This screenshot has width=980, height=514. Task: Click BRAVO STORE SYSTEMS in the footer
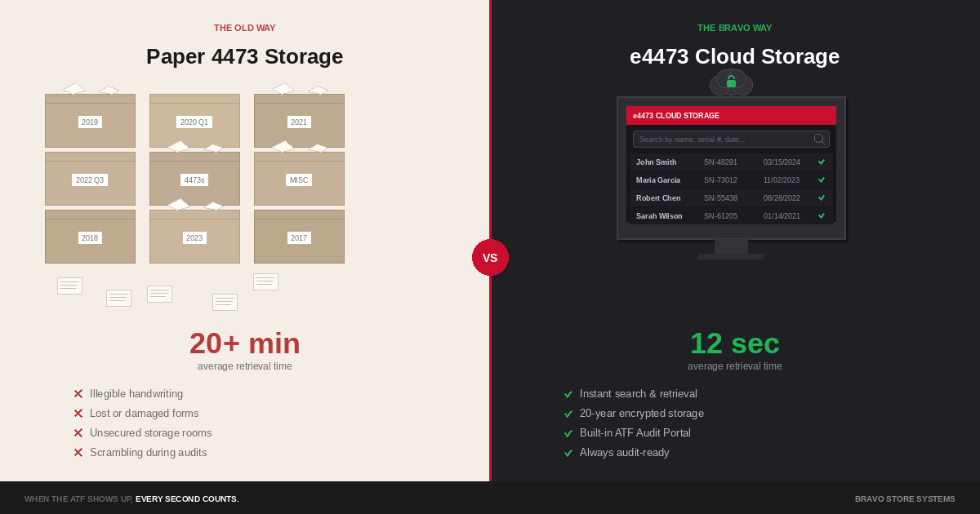coord(905,498)
